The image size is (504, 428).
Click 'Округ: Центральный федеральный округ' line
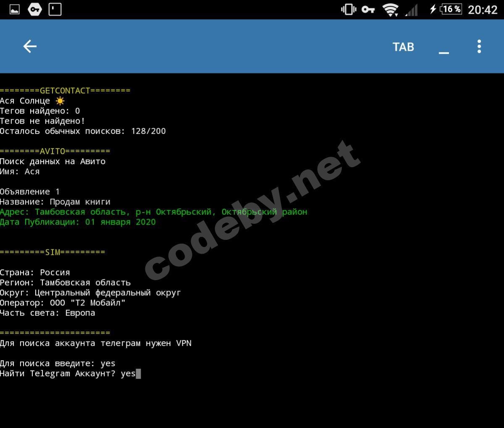(90, 292)
